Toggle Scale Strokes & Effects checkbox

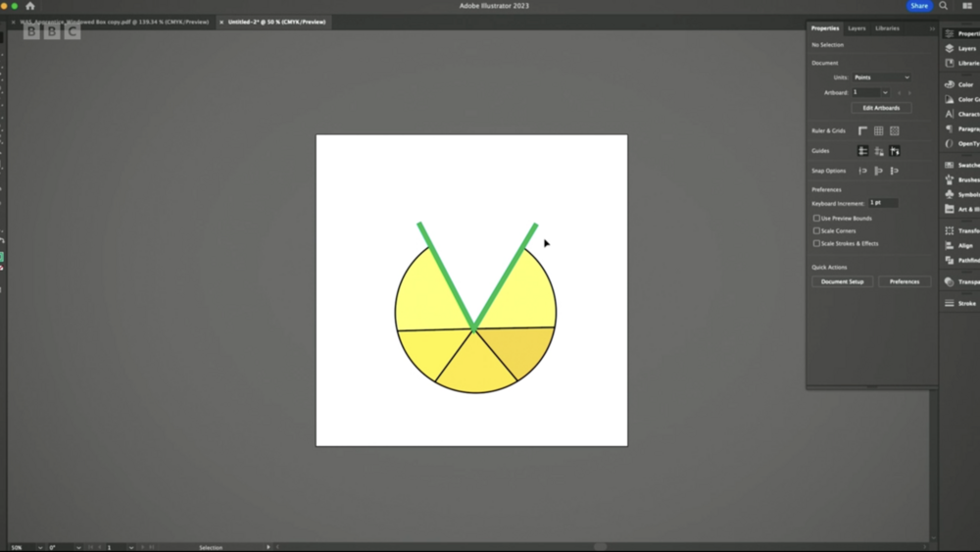pyautogui.click(x=816, y=243)
